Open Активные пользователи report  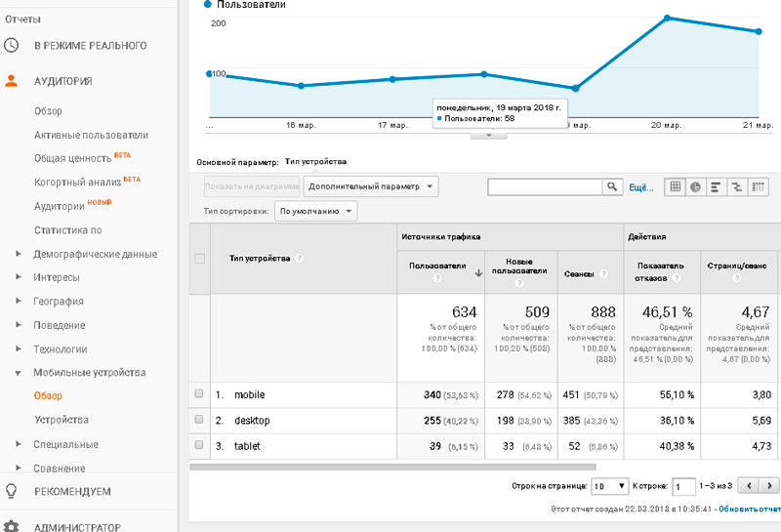[91, 135]
